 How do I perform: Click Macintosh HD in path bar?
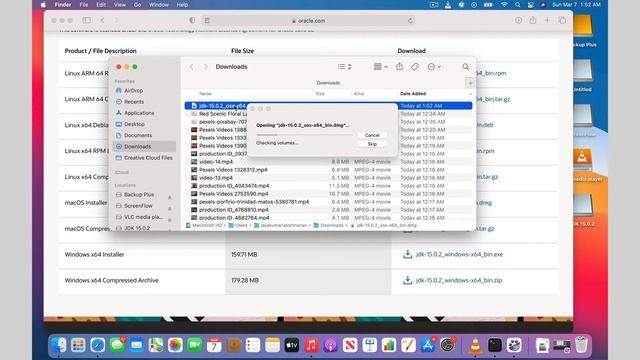(204, 225)
